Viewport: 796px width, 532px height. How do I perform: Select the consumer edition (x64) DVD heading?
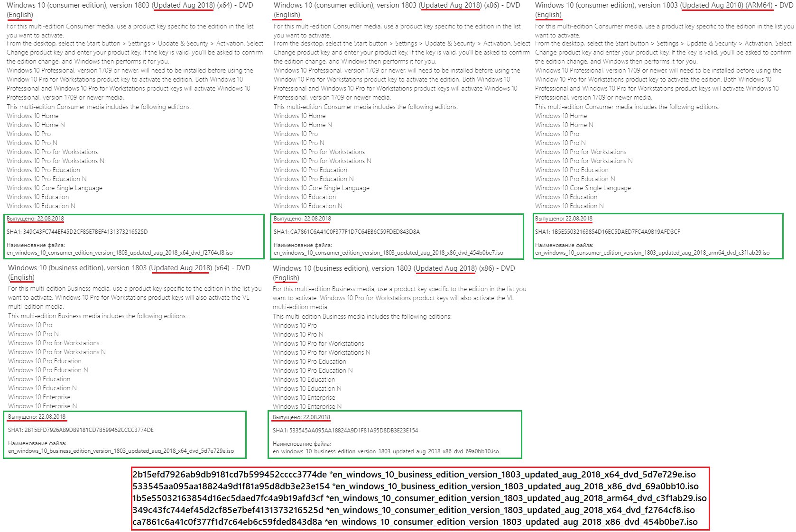(x=130, y=10)
